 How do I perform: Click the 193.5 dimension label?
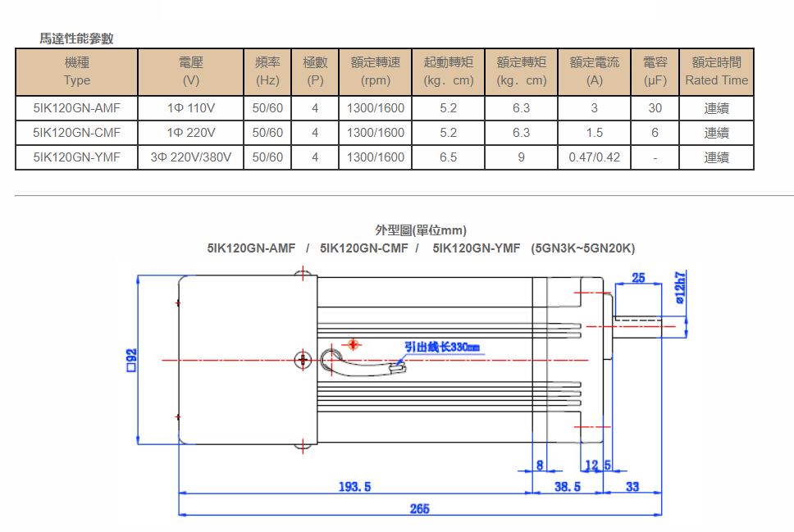coord(354,487)
